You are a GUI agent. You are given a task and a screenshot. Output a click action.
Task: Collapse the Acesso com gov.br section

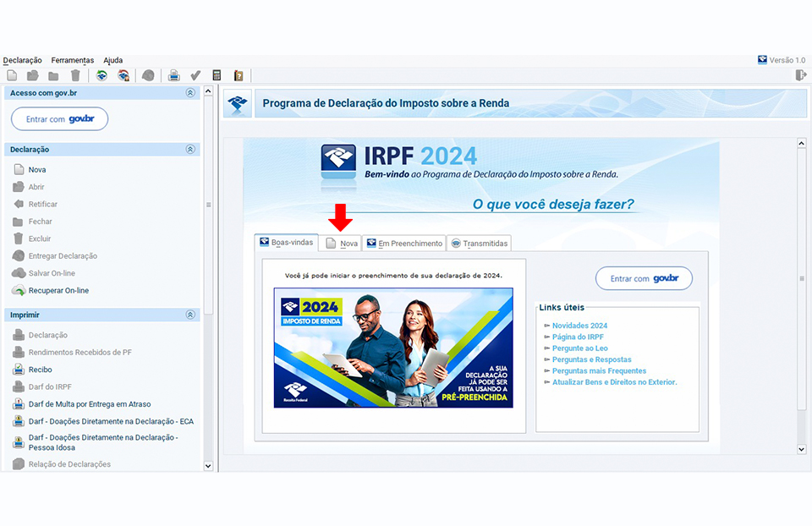click(190, 93)
